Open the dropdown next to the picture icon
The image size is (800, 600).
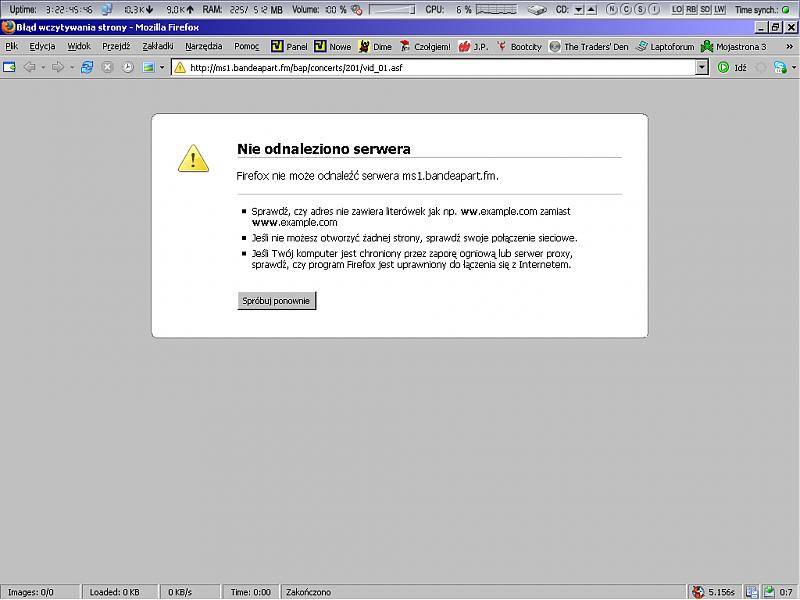pyautogui.click(x=162, y=67)
